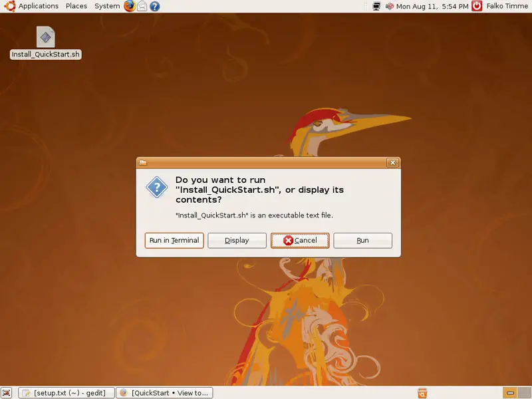Viewport: 532px width, 399px height.
Task: Click the red power quit icon
Action: (477, 6)
